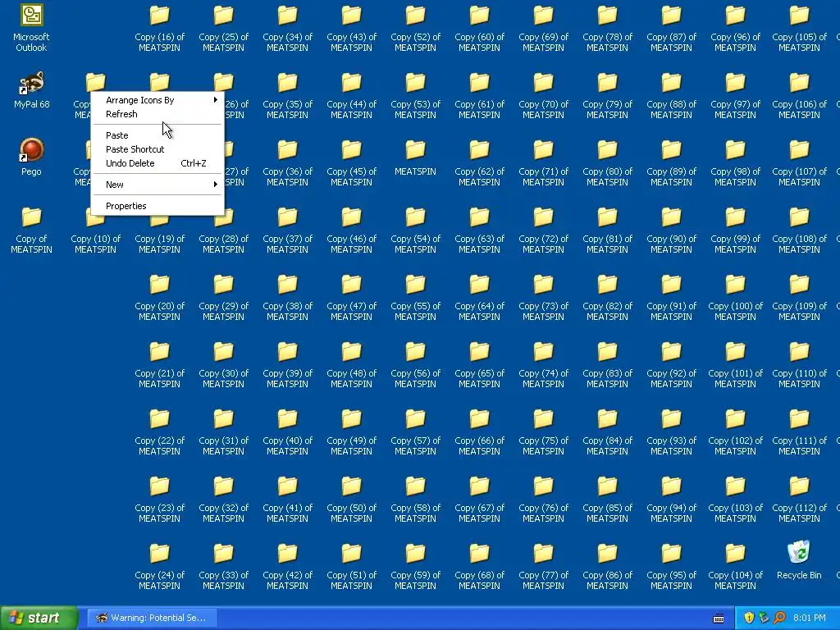This screenshot has width=840, height=630.
Task: Select folder Copy (24) of MEATSPIN
Action: pyautogui.click(x=159, y=566)
